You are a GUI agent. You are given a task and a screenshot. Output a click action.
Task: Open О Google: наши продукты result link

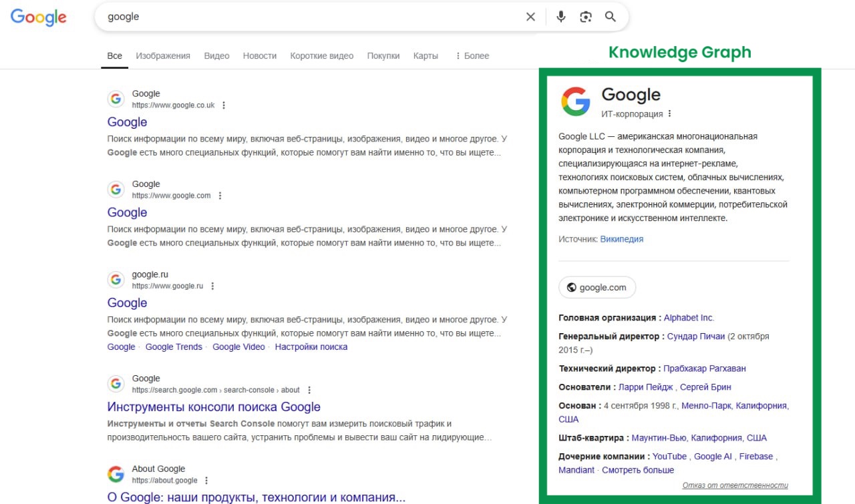coord(256,497)
